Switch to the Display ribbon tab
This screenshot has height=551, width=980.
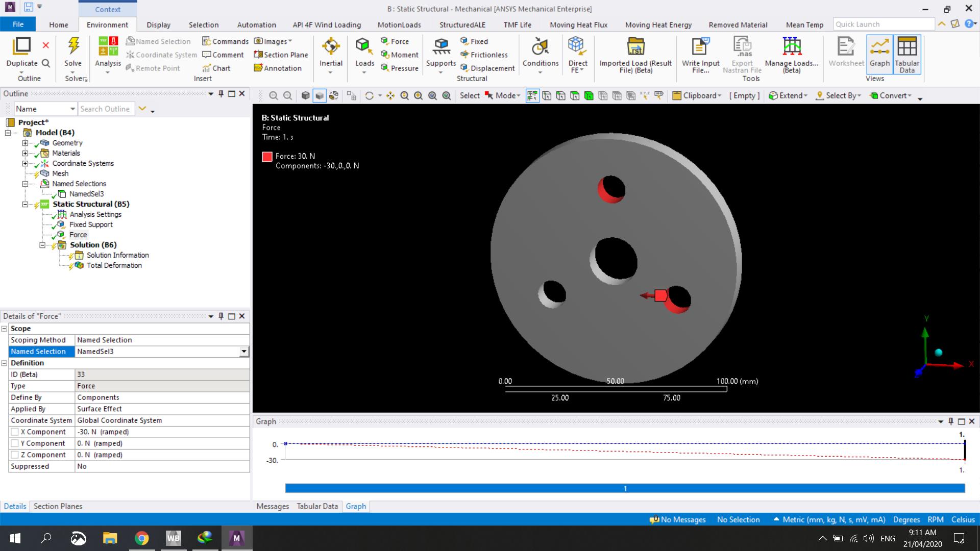coord(158,24)
